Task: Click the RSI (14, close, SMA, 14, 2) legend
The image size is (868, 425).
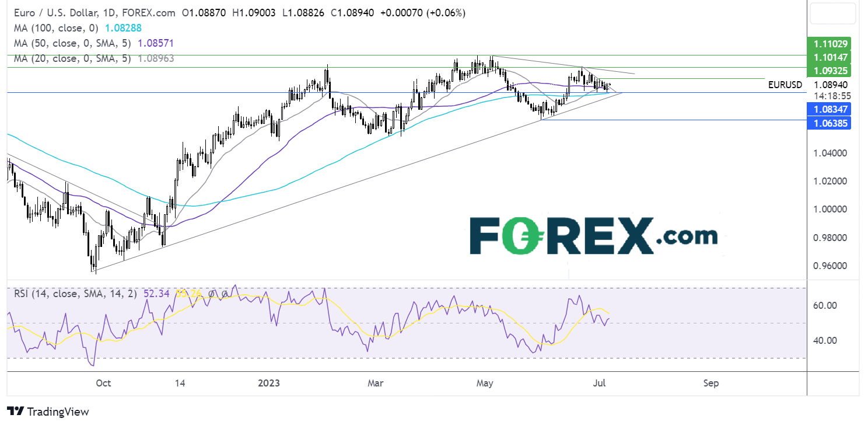Action: [x=75, y=294]
